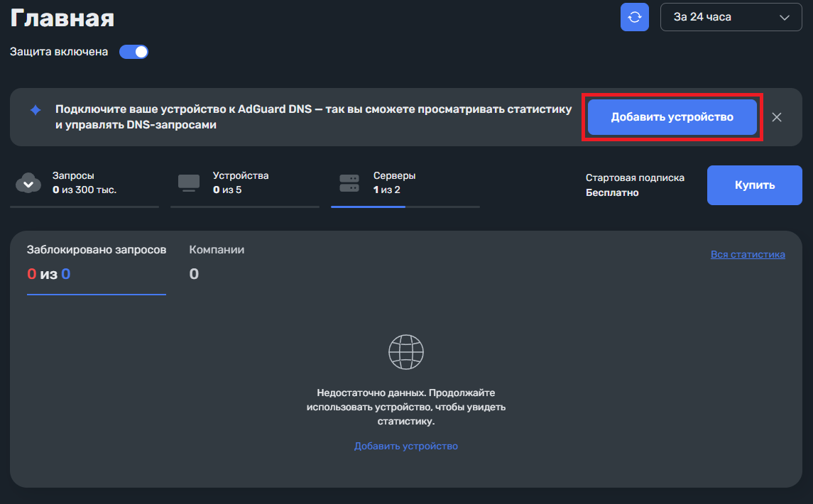Click the globe icon in the empty state
Viewport: 813px width, 504px height.
(406, 351)
